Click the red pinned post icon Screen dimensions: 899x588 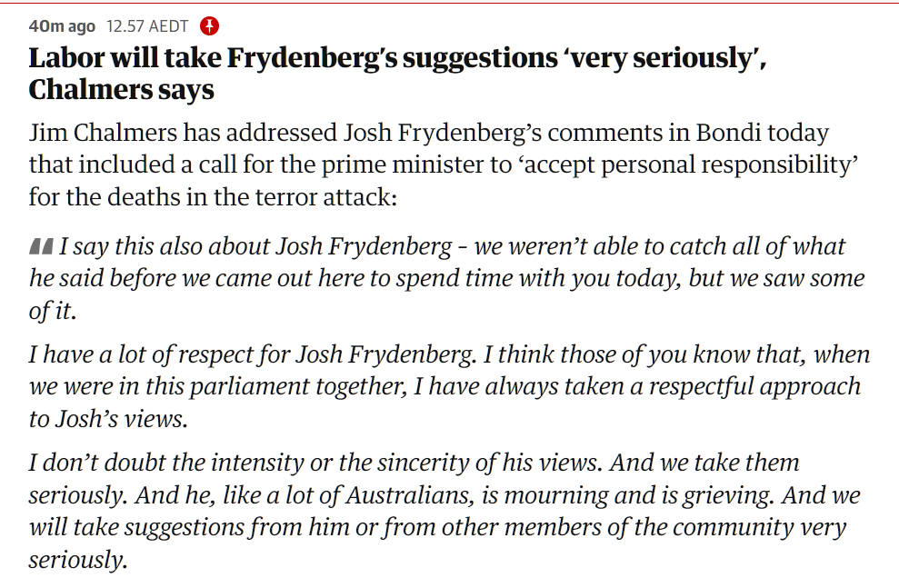[209, 25]
